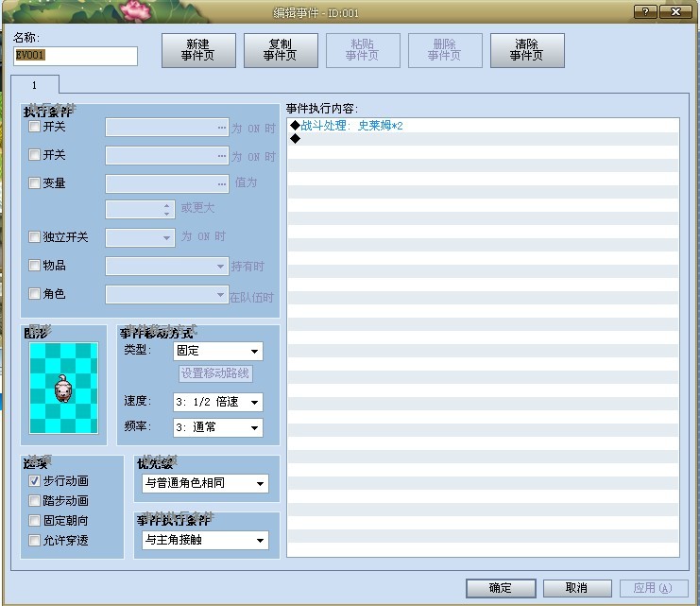Toggle the 变量 condition checkbox
Screen dimensions: 700x606
(34, 182)
